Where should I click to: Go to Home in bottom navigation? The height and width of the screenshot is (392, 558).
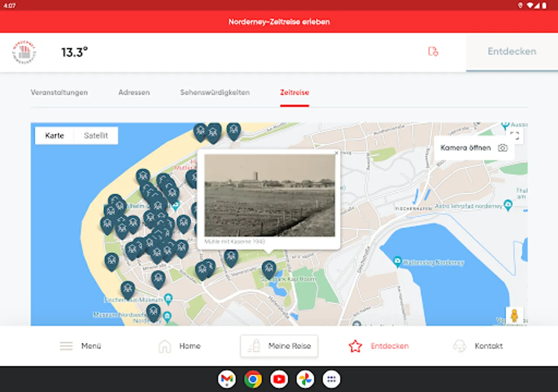coord(179,346)
